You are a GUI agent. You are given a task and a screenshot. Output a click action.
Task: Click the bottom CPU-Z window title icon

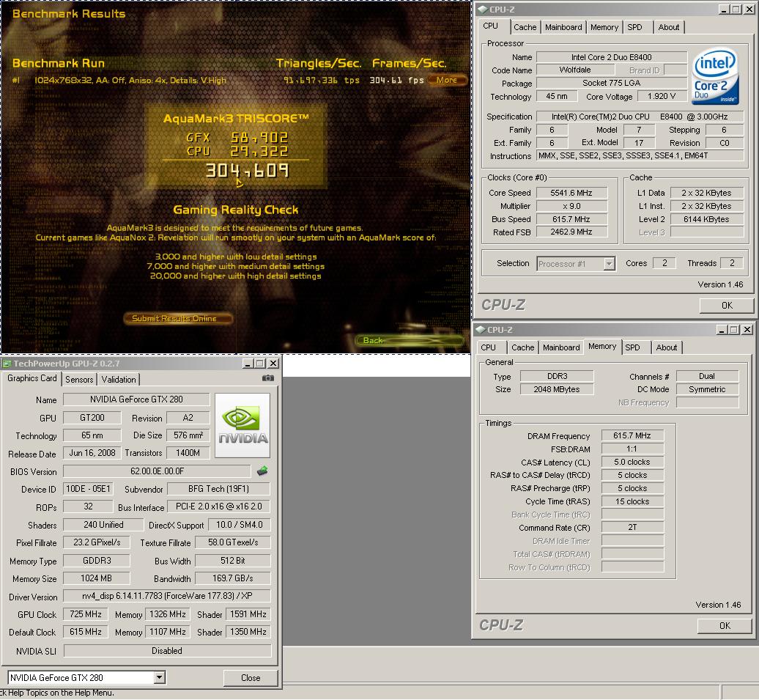click(481, 329)
